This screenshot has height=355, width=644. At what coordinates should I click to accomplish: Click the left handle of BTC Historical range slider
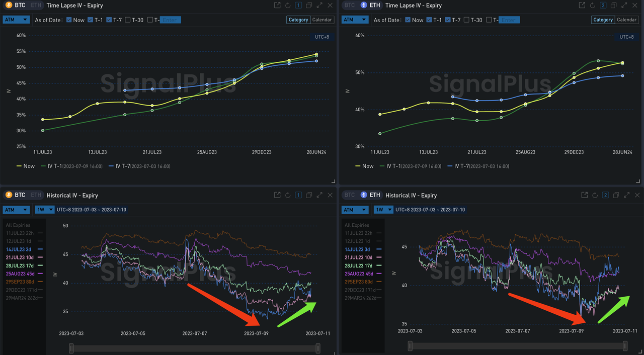pos(71,348)
